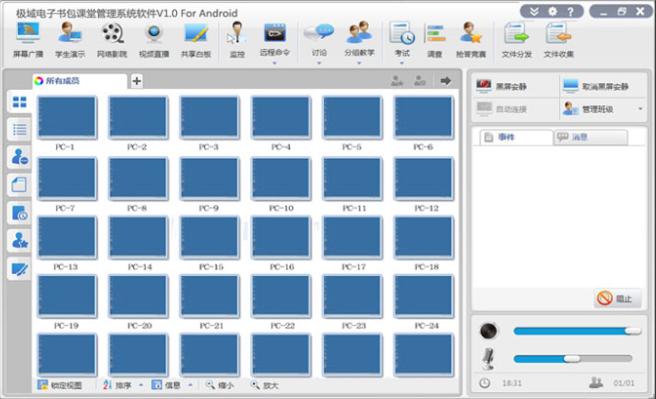Expand the 远程命令 dropdown arrow

(x=274, y=63)
